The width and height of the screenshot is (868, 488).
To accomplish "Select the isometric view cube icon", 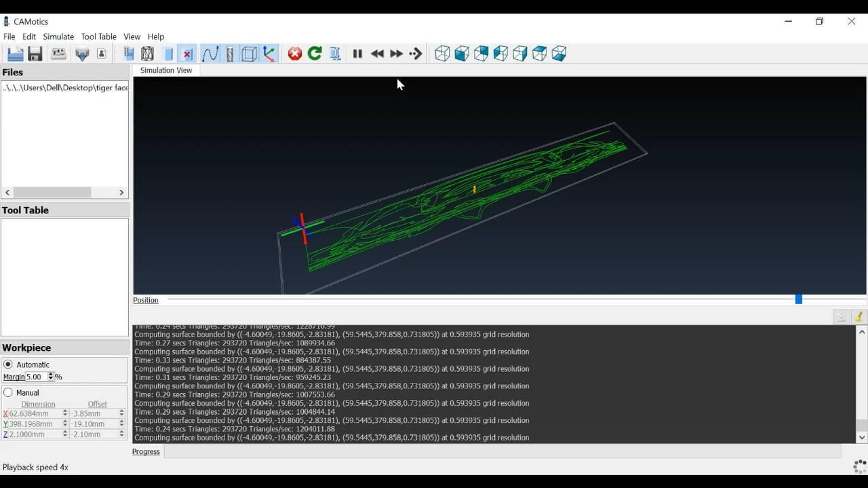I will pyautogui.click(x=441, y=54).
